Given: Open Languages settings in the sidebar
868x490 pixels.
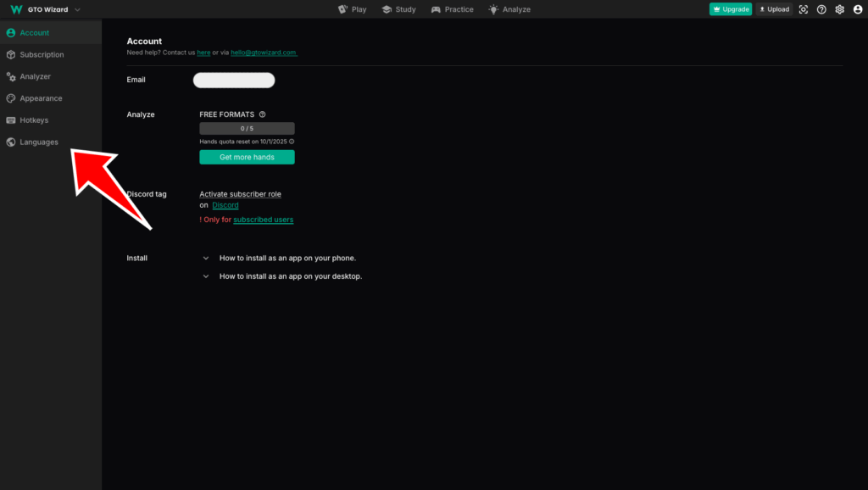Looking at the screenshot, I should coord(39,142).
